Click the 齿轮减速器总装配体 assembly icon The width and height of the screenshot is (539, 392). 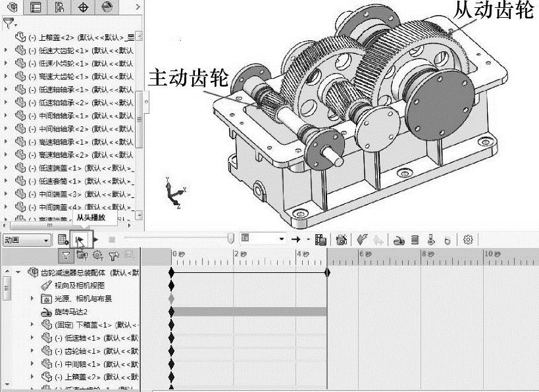[x=33, y=272]
